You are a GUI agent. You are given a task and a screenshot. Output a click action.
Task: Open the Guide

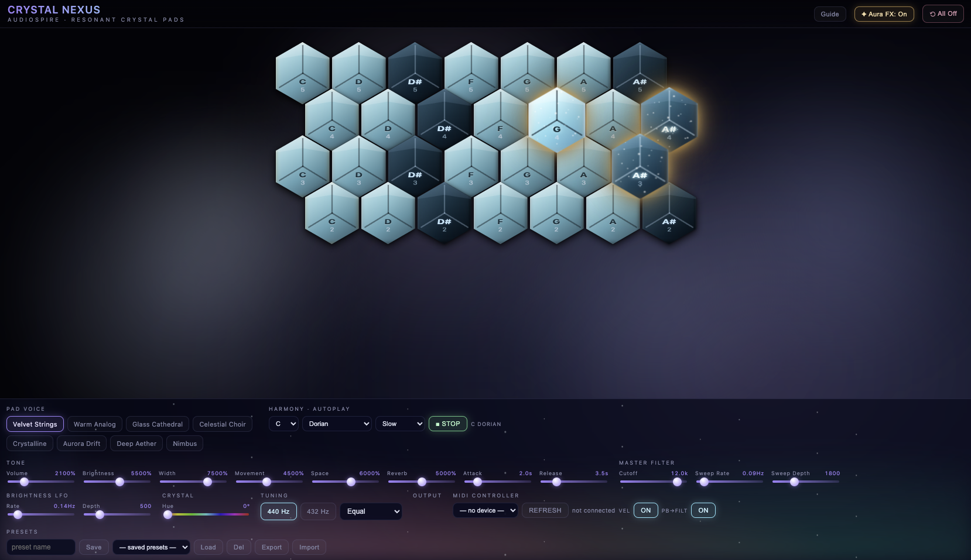[x=830, y=14]
